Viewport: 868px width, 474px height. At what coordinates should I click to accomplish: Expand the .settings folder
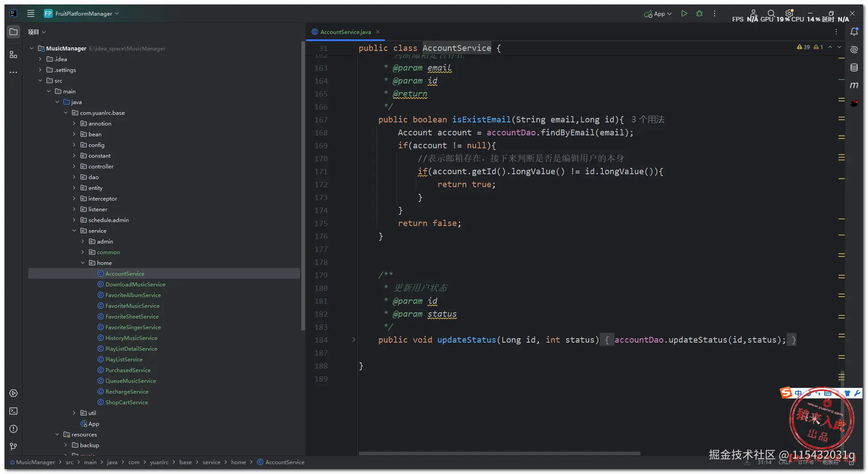click(40, 70)
